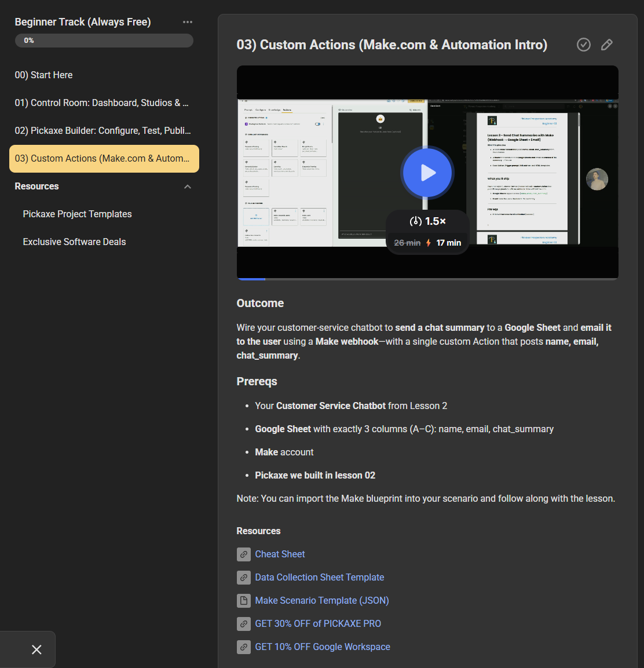Open Data Collection Sheet Template link
The width and height of the screenshot is (644, 668).
coord(320,577)
